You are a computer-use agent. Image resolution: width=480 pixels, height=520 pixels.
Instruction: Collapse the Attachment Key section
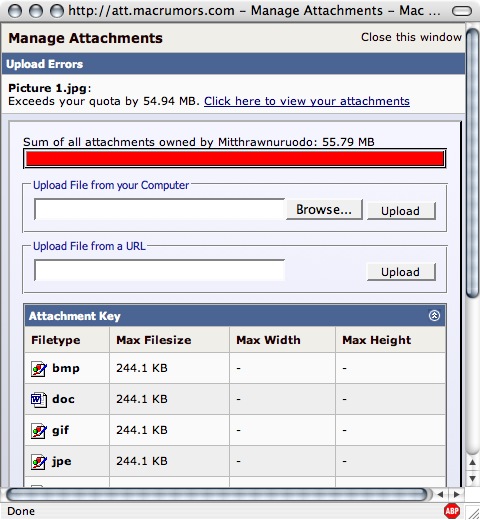tap(434, 315)
